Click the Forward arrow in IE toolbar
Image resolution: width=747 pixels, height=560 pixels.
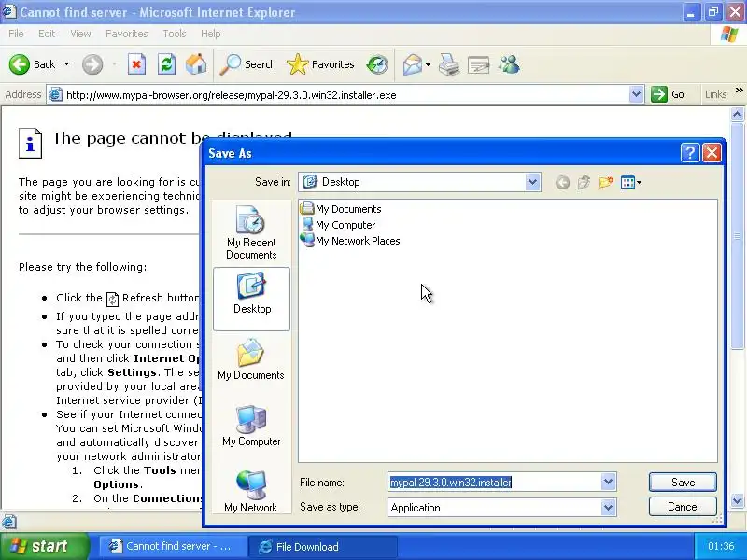coord(92,64)
